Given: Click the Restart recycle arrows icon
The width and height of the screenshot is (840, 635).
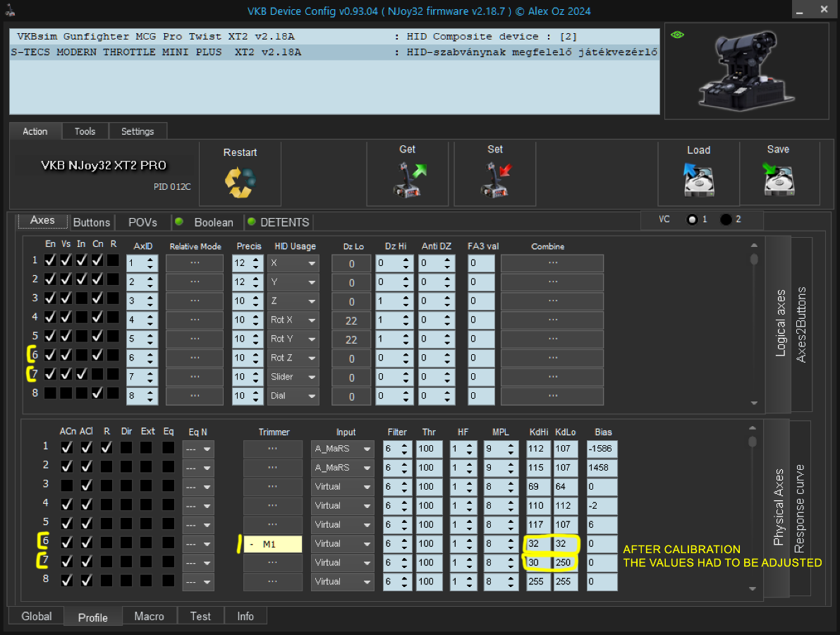Looking at the screenshot, I should (240, 182).
